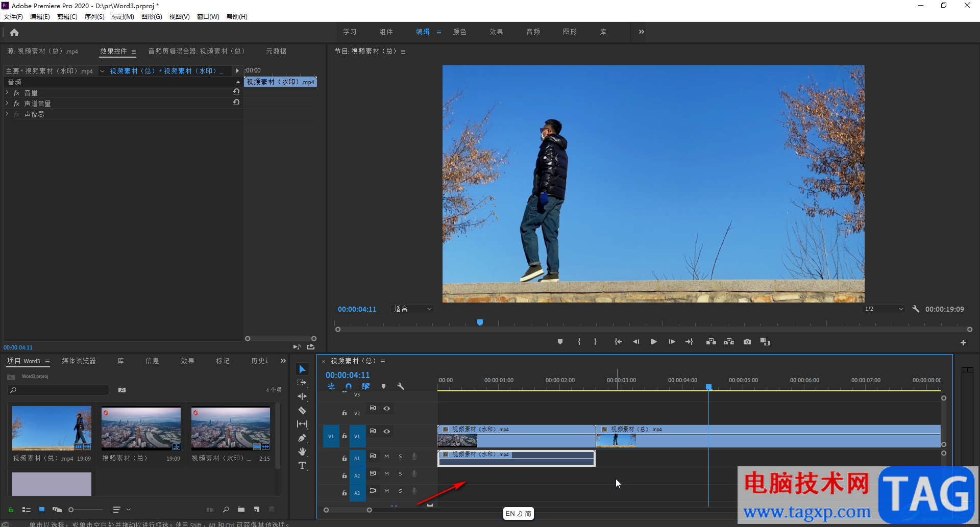
Task: Toggle lock on track V2
Action: coord(344,413)
